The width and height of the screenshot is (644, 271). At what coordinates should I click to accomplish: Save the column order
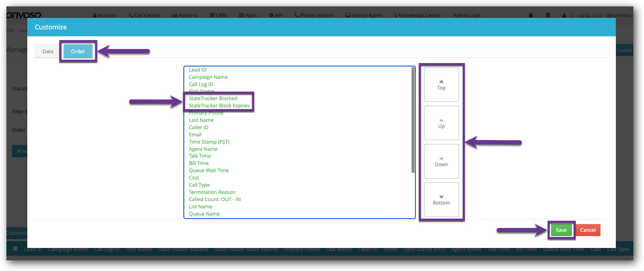tap(561, 230)
